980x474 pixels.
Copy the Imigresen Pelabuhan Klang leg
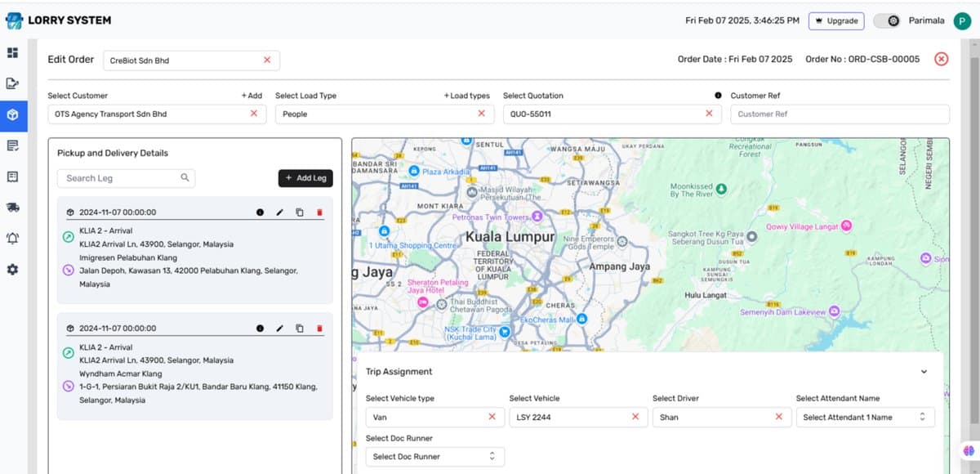(x=300, y=212)
